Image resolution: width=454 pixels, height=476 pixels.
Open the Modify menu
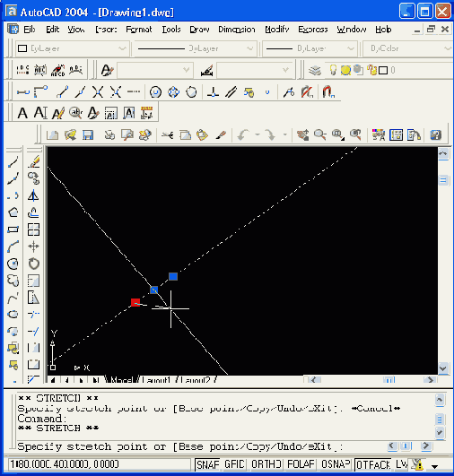[277, 30]
